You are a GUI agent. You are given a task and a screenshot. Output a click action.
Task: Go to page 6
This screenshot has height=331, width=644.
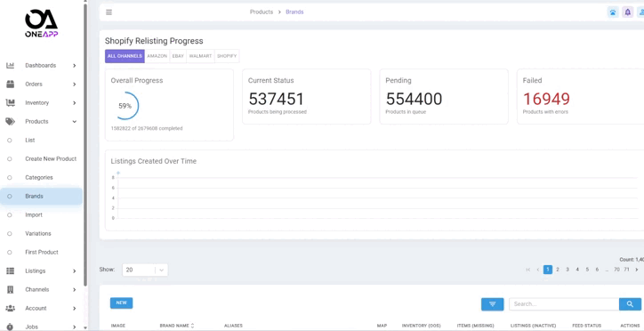tap(597, 270)
